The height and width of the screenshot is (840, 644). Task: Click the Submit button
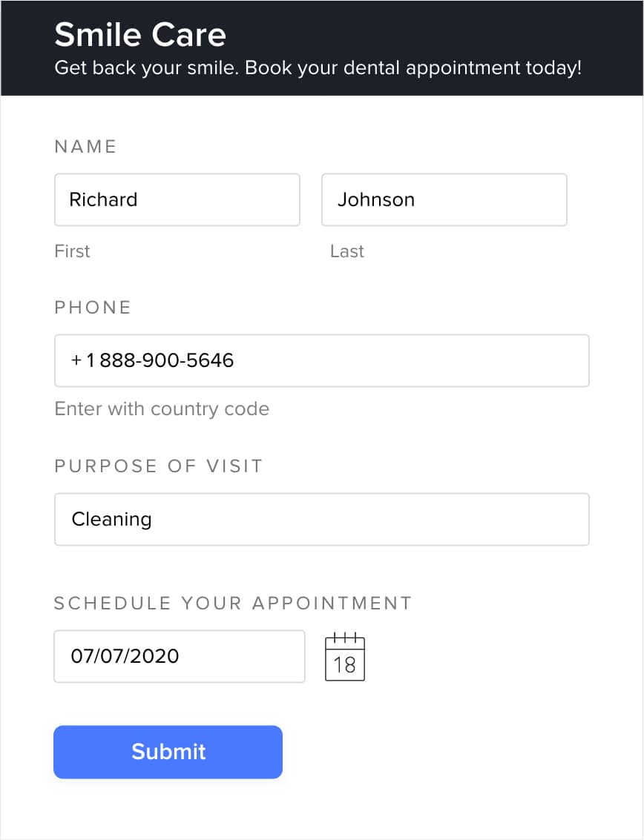pos(168,752)
